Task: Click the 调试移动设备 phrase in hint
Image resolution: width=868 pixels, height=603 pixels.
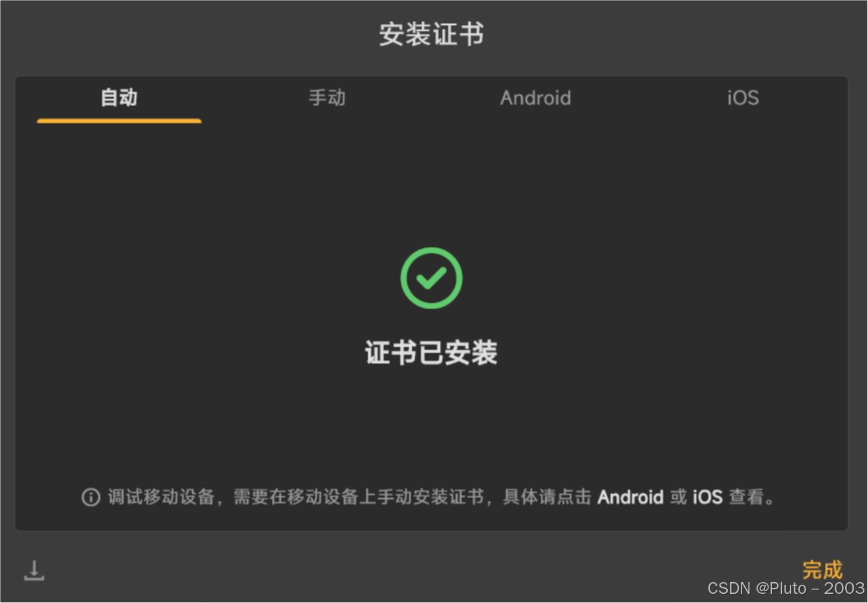Action: click(x=161, y=498)
